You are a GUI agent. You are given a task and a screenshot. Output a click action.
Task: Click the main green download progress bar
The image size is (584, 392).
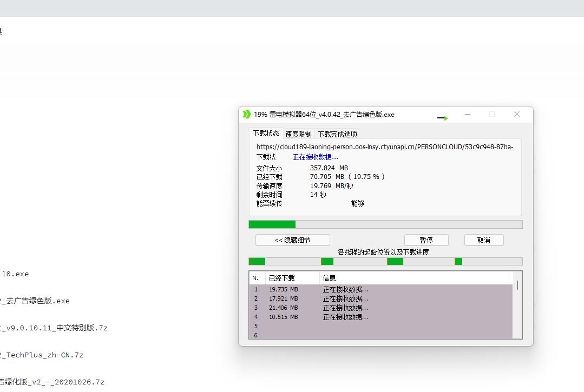(x=385, y=224)
